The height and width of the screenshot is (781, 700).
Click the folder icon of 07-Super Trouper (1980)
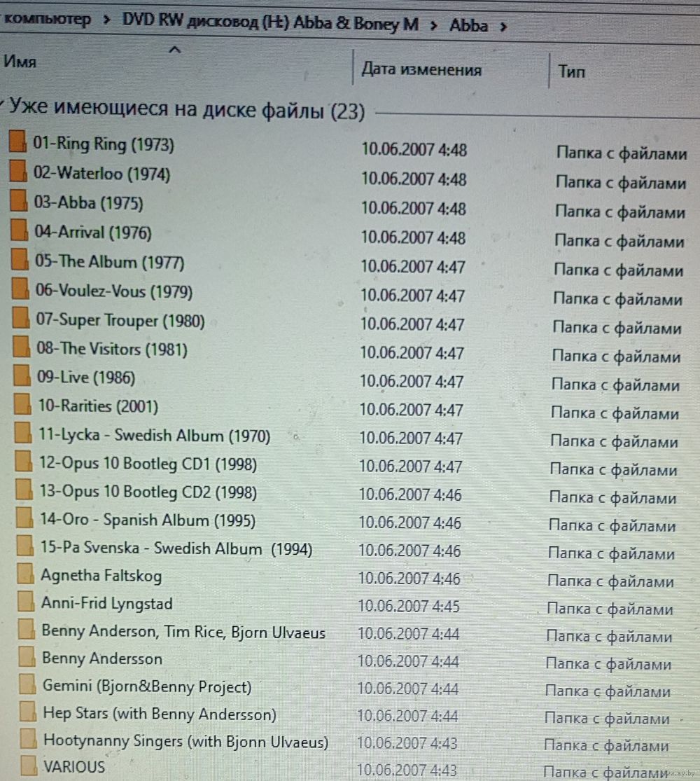21,317
